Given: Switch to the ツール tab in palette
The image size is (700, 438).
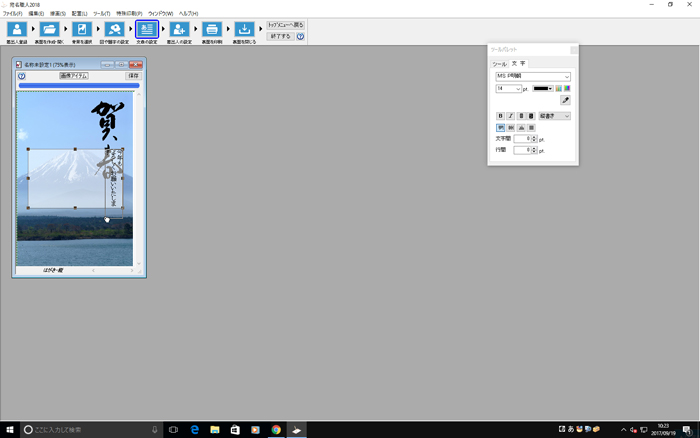Looking at the screenshot, I should tap(498, 63).
